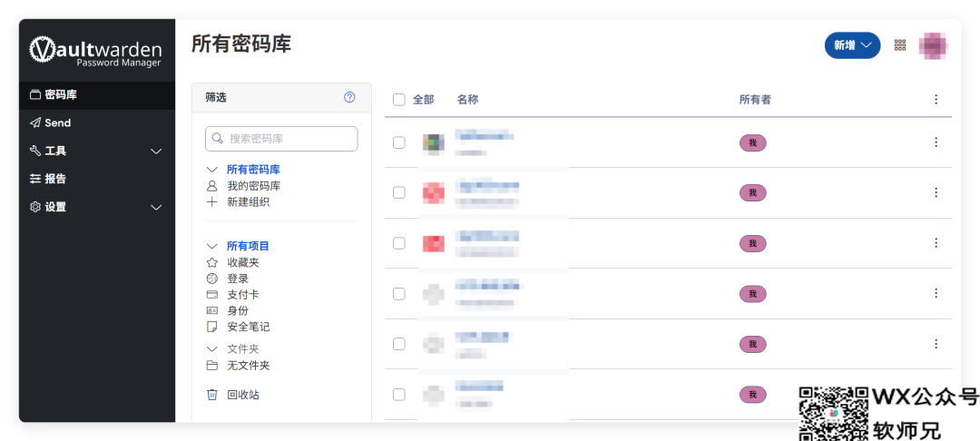The height and width of the screenshot is (441, 980).
Task: Click the Send paper-plane icon
Action: 35,123
